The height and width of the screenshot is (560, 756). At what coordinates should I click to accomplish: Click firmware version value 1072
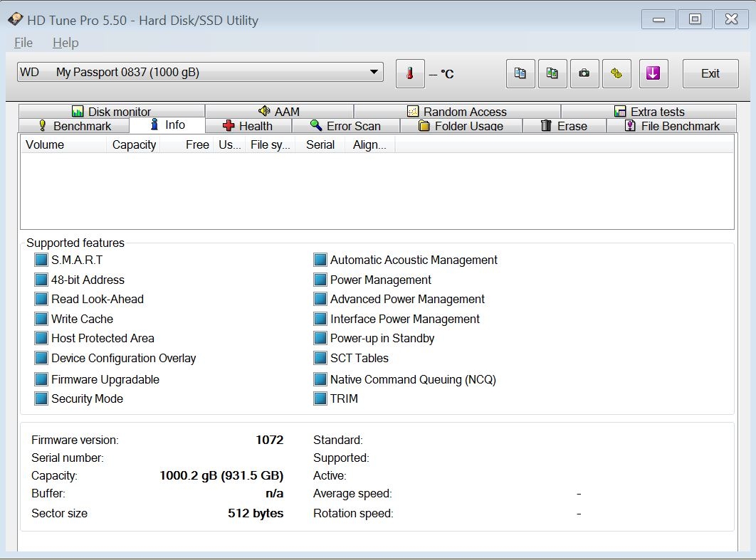click(270, 440)
